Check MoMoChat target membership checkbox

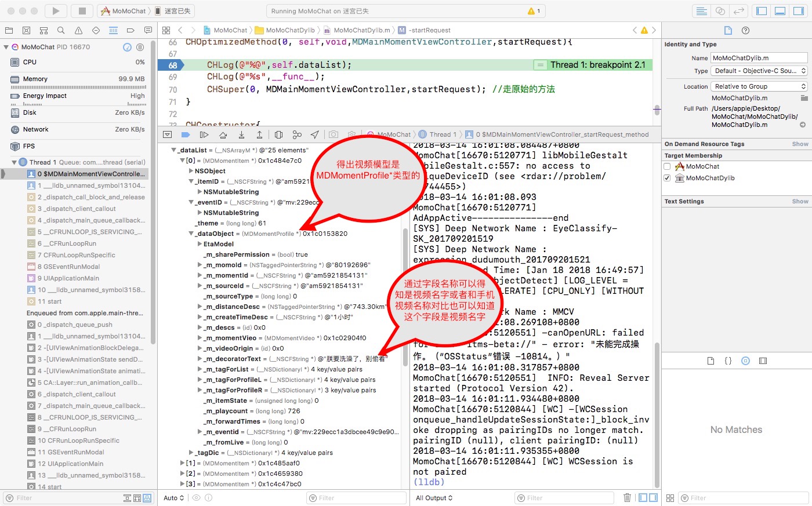point(667,166)
